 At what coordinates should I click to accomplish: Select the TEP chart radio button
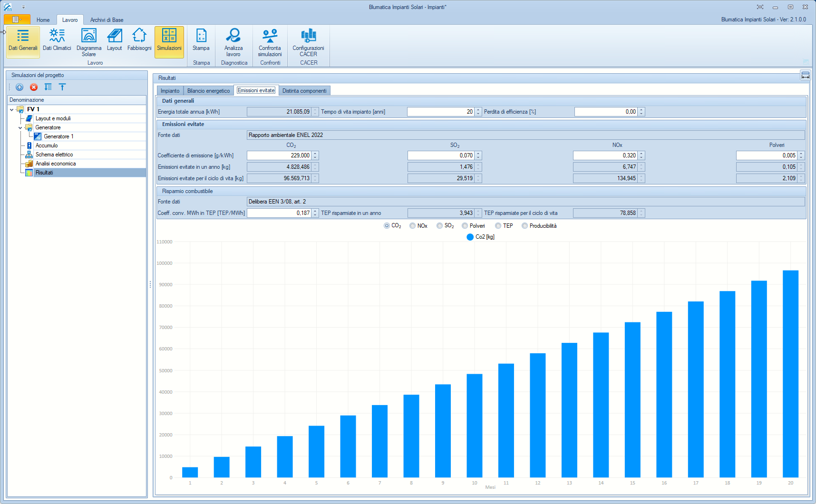coord(498,226)
